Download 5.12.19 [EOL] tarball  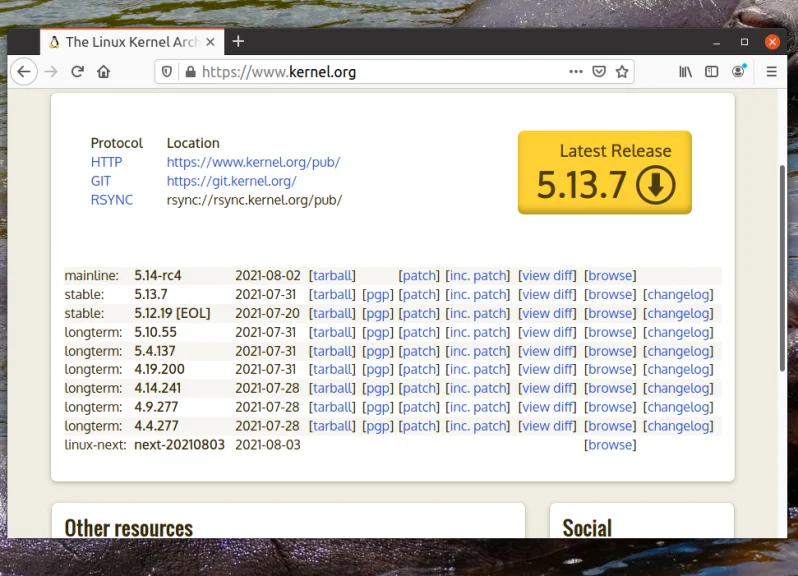tap(332, 313)
